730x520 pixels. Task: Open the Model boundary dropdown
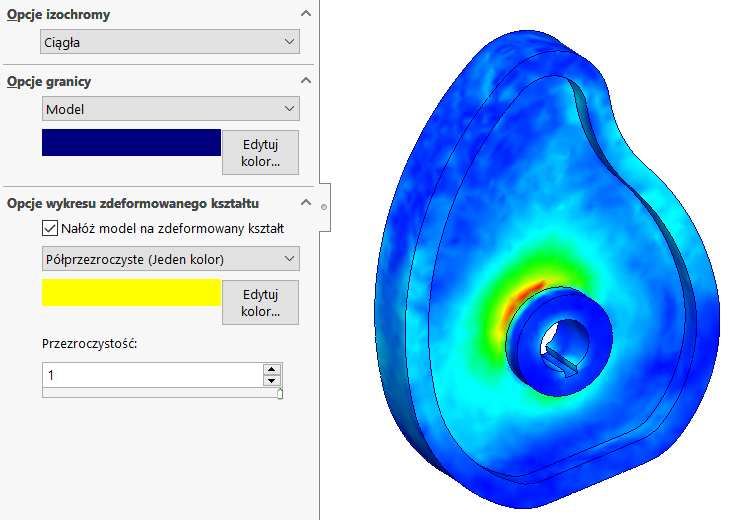click(170, 108)
